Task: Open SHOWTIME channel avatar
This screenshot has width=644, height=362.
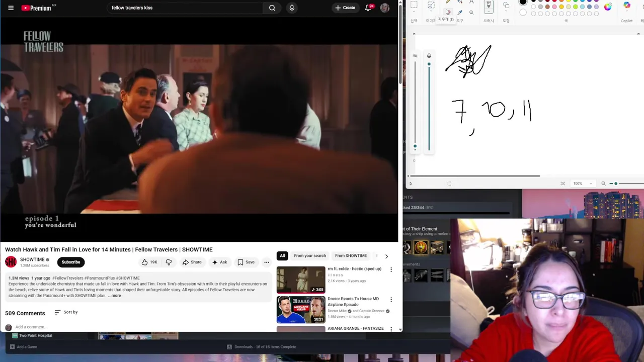Action: (x=11, y=262)
